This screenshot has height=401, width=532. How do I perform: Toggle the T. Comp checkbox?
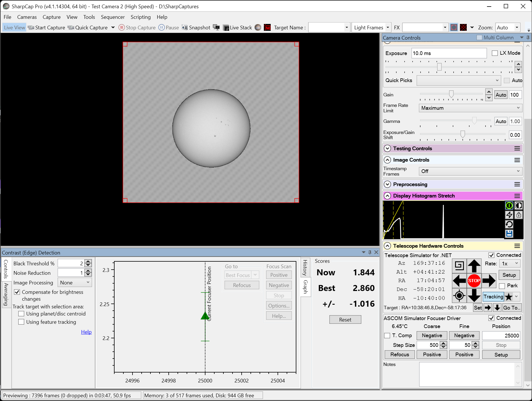coord(387,336)
